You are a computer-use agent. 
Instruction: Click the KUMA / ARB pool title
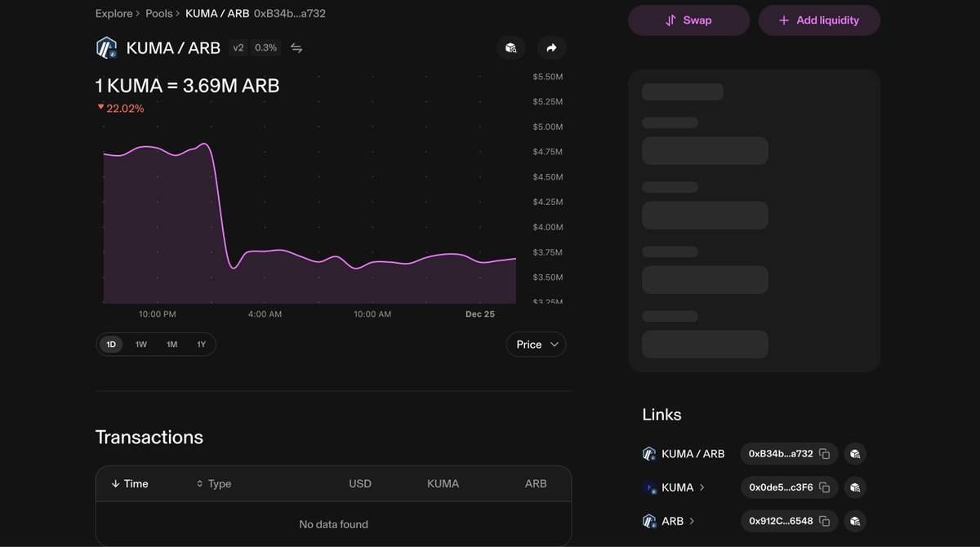point(173,48)
